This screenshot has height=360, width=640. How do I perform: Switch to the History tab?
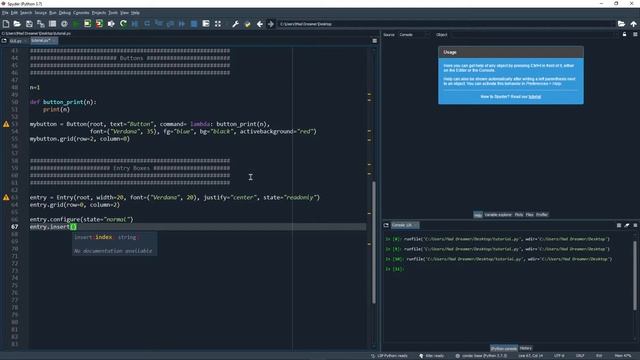pyautogui.click(x=526, y=348)
